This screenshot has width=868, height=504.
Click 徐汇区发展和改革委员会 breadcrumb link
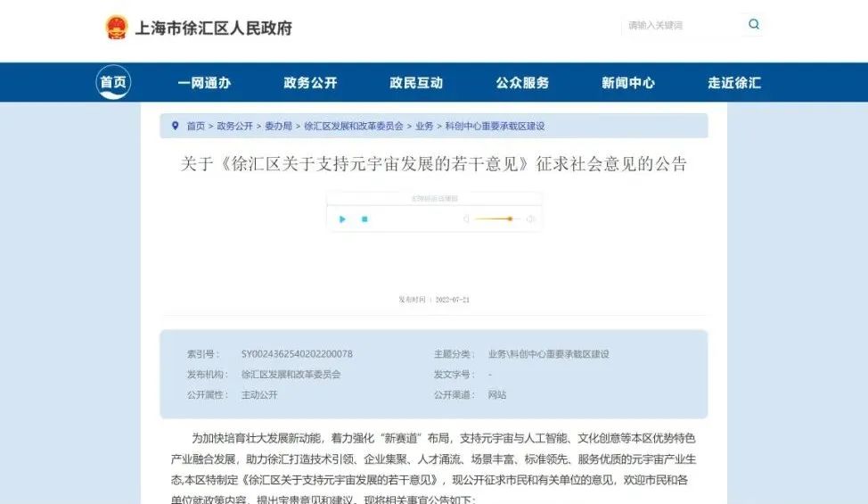coord(354,127)
